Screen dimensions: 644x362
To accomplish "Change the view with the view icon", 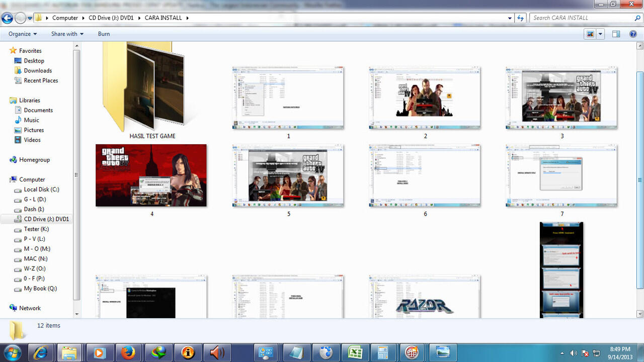I will pos(590,34).
